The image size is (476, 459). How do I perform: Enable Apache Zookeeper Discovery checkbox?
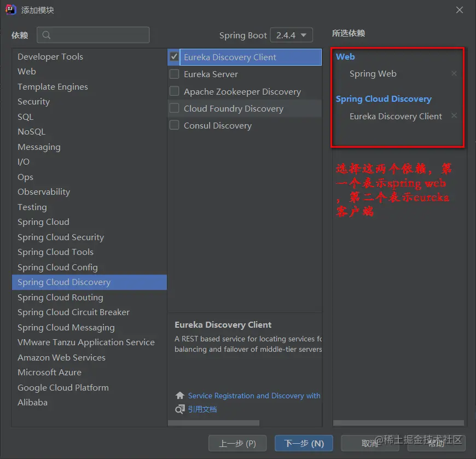[174, 91]
